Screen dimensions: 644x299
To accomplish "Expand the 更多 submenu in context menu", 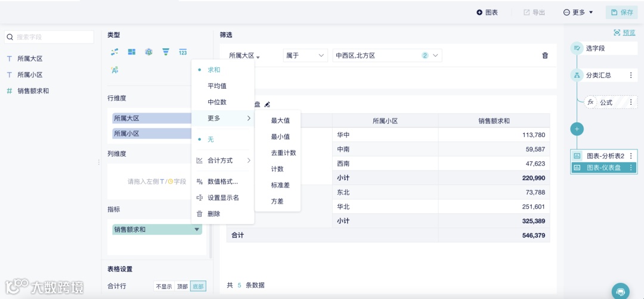I will pyautogui.click(x=222, y=119).
